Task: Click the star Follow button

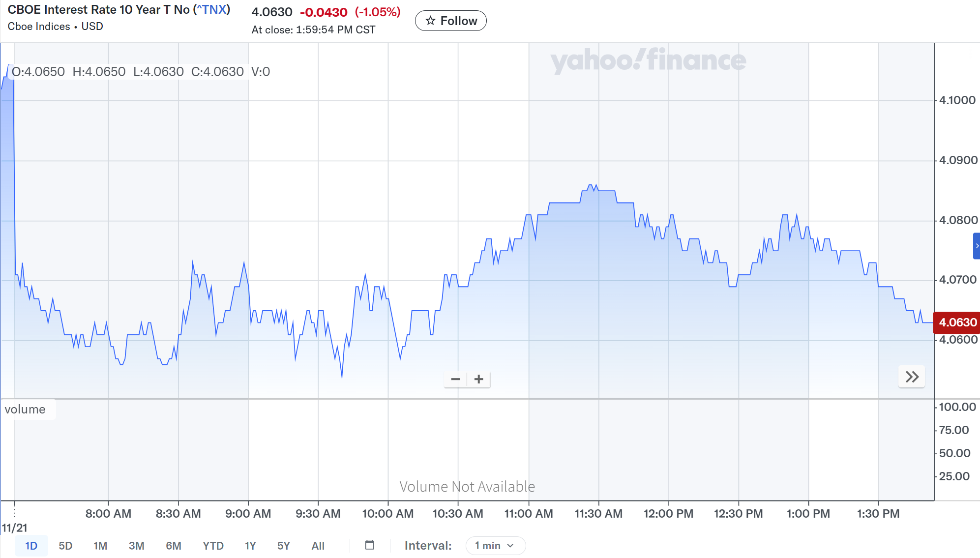Action: [x=451, y=21]
